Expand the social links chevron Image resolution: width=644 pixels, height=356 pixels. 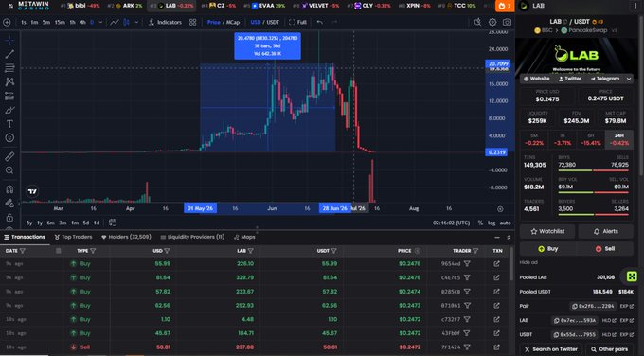click(x=629, y=79)
